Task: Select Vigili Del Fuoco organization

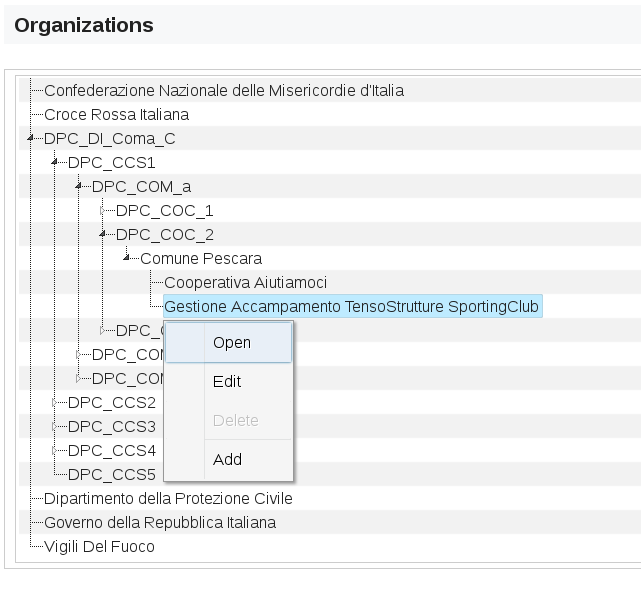Action: 99,547
